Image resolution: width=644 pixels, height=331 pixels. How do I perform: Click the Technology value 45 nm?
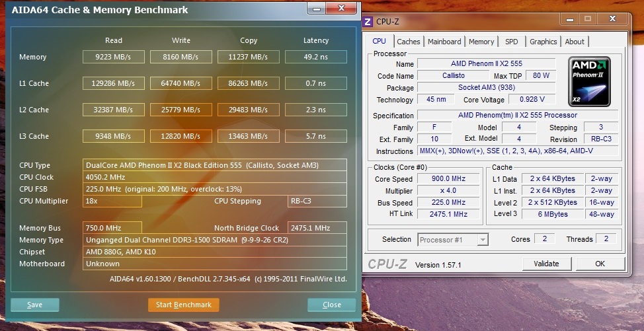[x=436, y=99]
